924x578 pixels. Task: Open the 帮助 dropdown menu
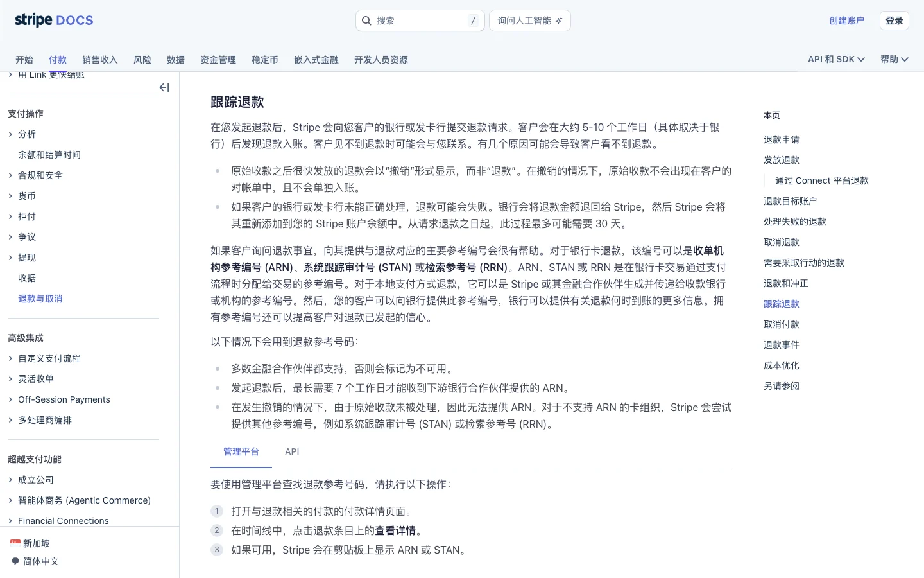click(894, 59)
